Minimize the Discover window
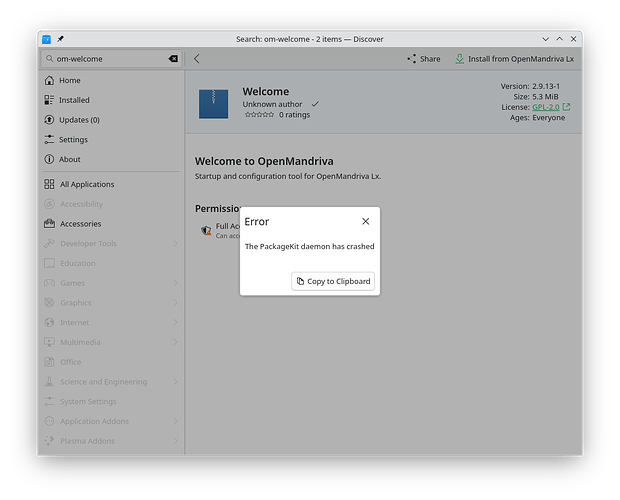 point(546,39)
